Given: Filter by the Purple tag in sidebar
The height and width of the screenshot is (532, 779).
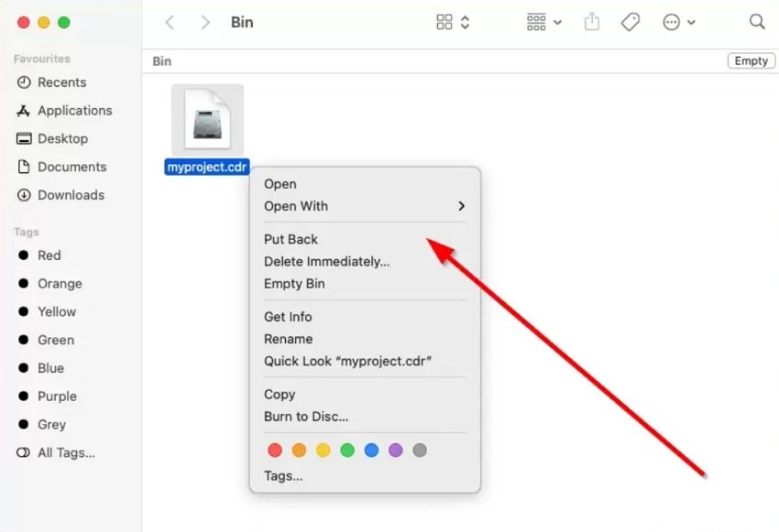Looking at the screenshot, I should tap(48, 396).
